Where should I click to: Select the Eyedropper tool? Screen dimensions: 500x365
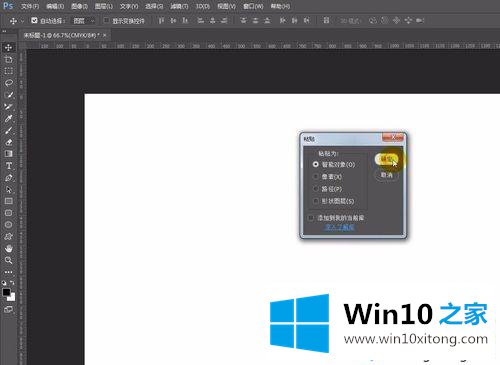coord(8,118)
